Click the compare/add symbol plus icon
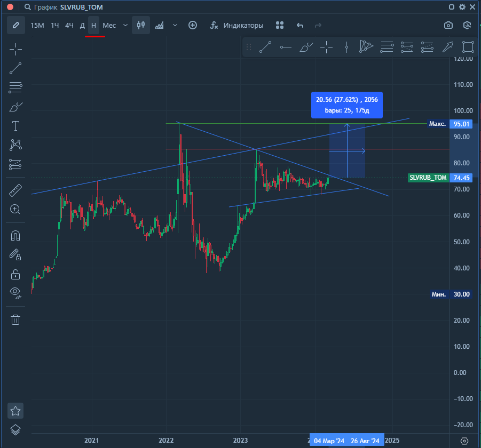 (x=193, y=25)
